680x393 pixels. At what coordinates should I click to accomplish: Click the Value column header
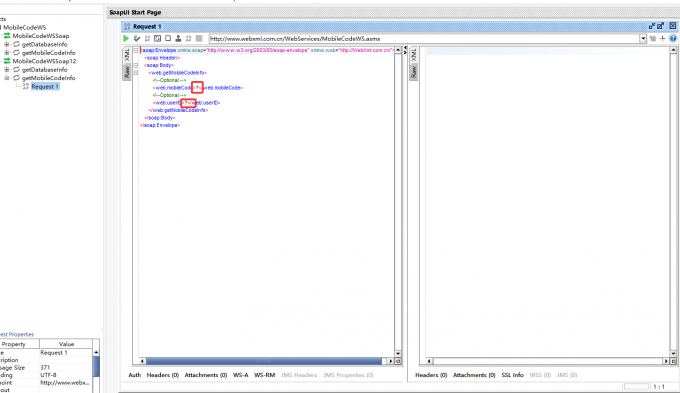click(66, 344)
